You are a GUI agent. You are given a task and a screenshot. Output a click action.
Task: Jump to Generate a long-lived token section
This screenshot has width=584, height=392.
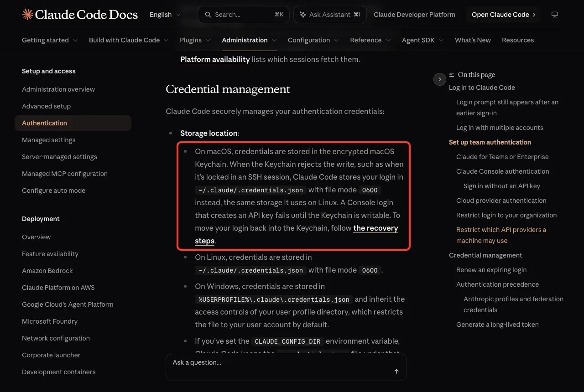pyautogui.click(x=497, y=325)
